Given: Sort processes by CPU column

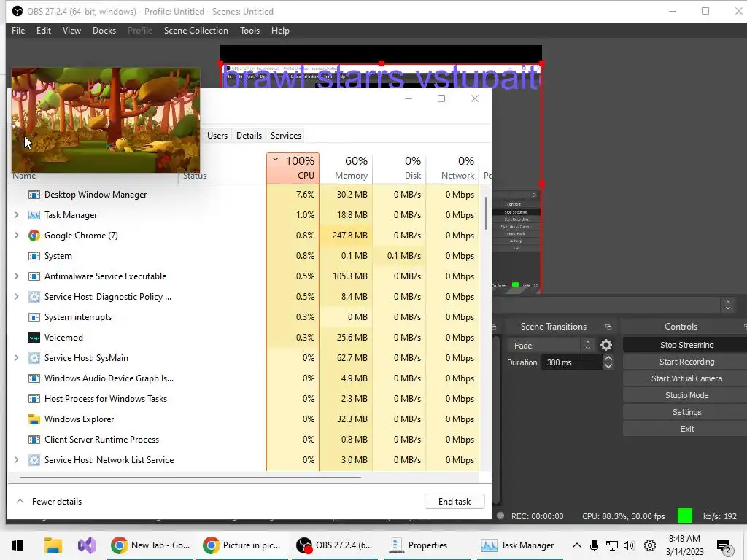Looking at the screenshot, I should point(293,168).
